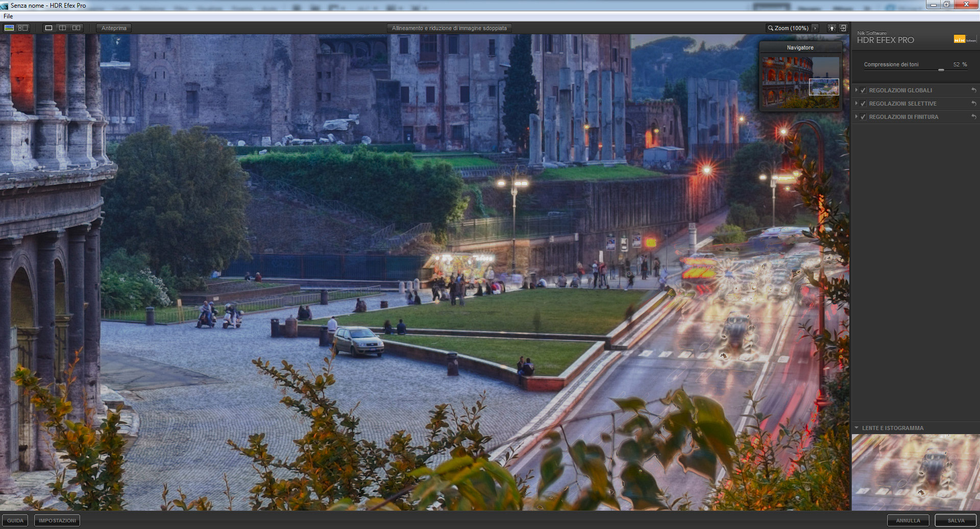Click the hide side panel icon
980x529 pixels.
pos(843,28)
